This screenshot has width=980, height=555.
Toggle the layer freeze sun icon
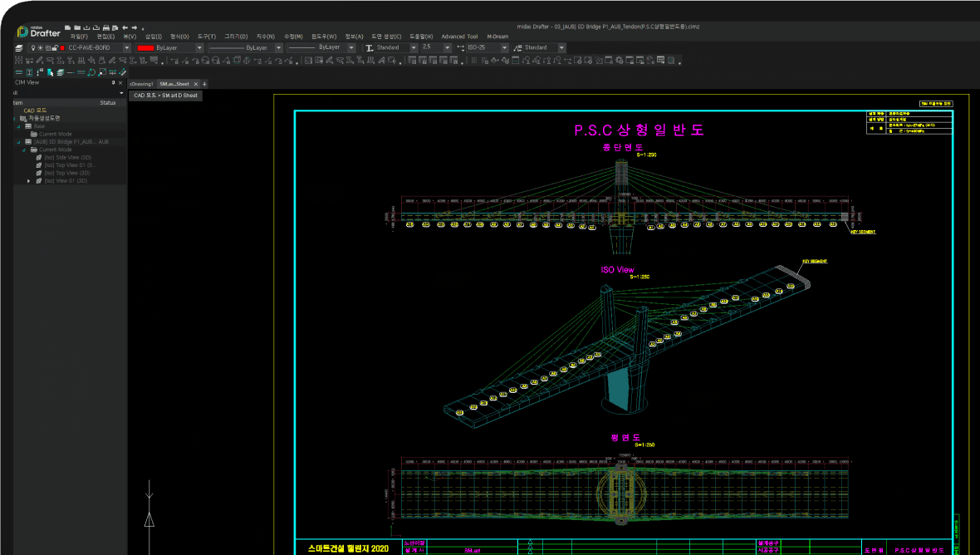point(40,48)
